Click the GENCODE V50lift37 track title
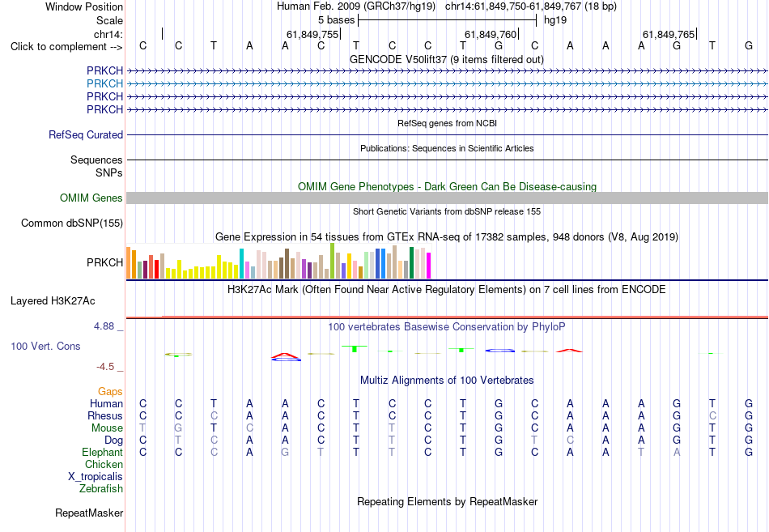Screen dimensions: 769x532 pos(446,59)
